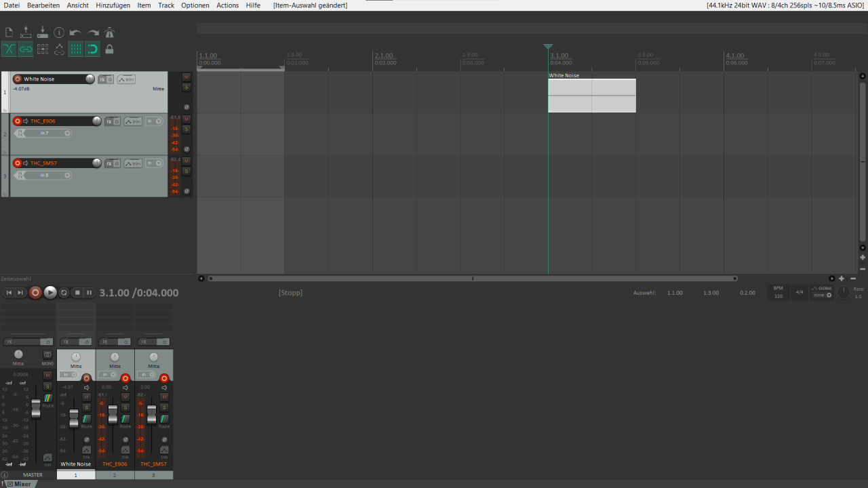
Task: Toggle phase invert on White Noise track panel
Action: click(x=186, y=107)
